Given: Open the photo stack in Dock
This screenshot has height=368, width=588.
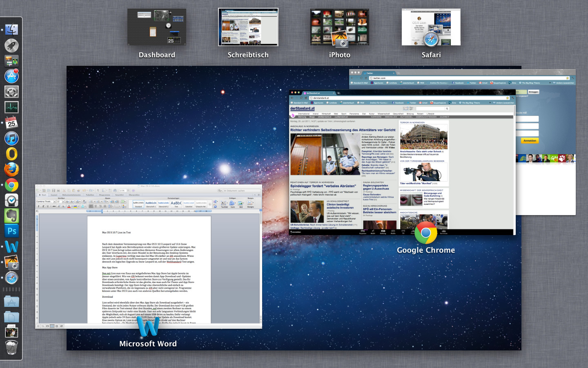Looking at the screenshot, I should [11, 332].
